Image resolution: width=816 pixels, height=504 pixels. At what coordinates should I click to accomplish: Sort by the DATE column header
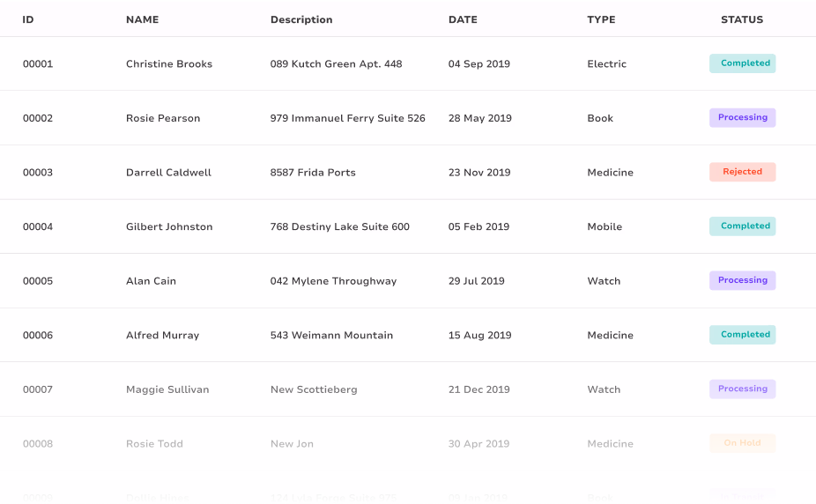tap(463, 19)
